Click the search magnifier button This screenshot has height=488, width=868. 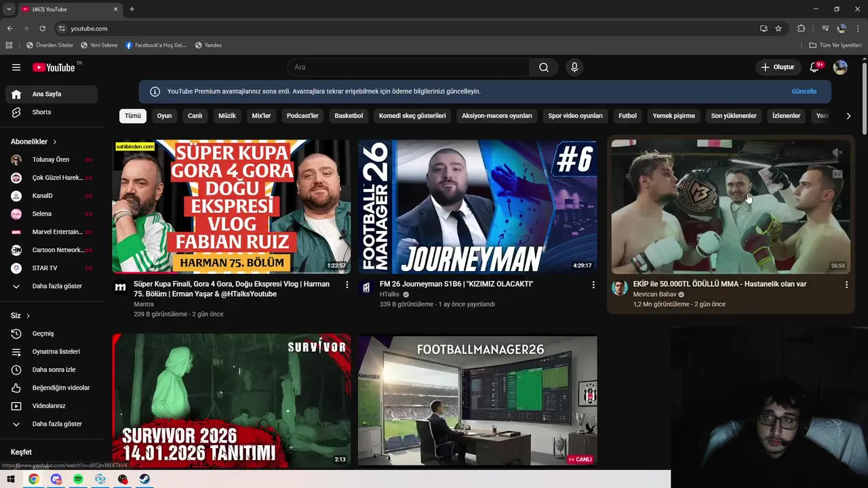pos(544,67)
